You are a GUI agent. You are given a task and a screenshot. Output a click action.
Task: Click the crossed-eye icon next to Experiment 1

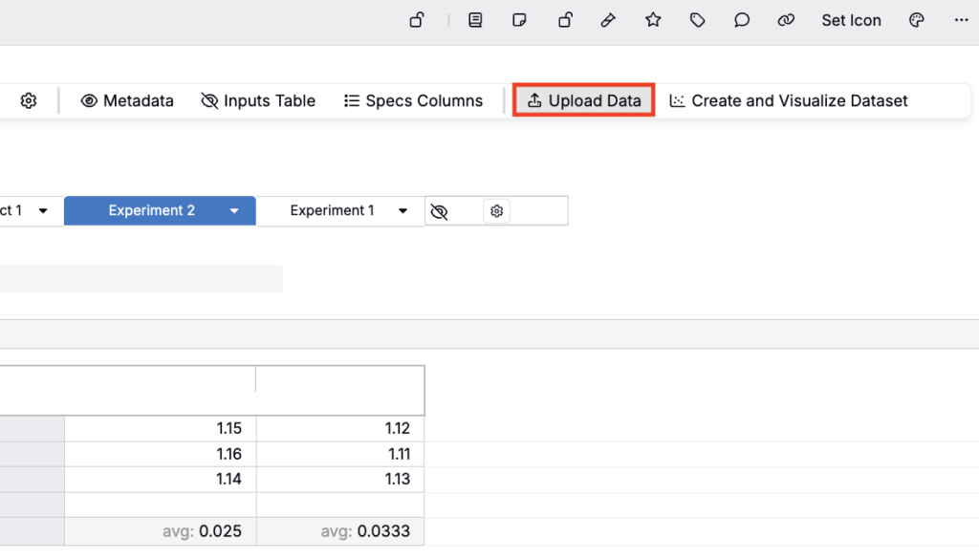439,211
